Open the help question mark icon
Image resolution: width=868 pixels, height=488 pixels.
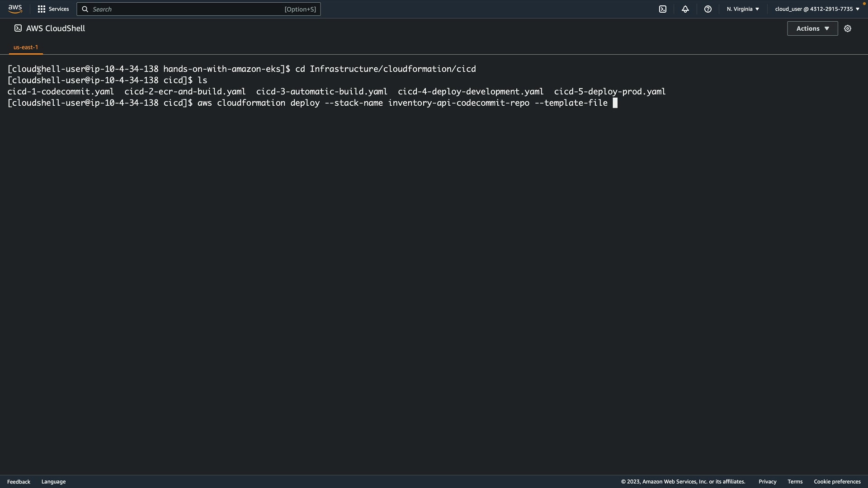(708, 9)
